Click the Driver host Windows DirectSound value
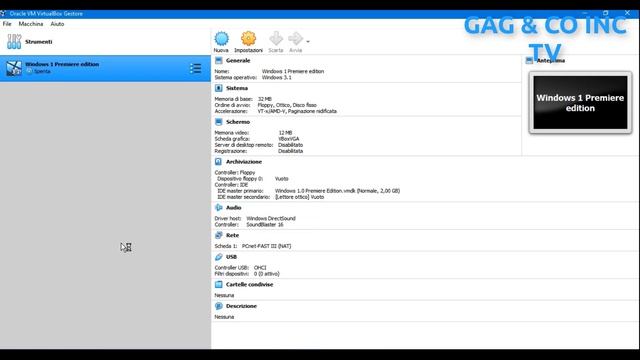The image size is (640, 360). 271,219
